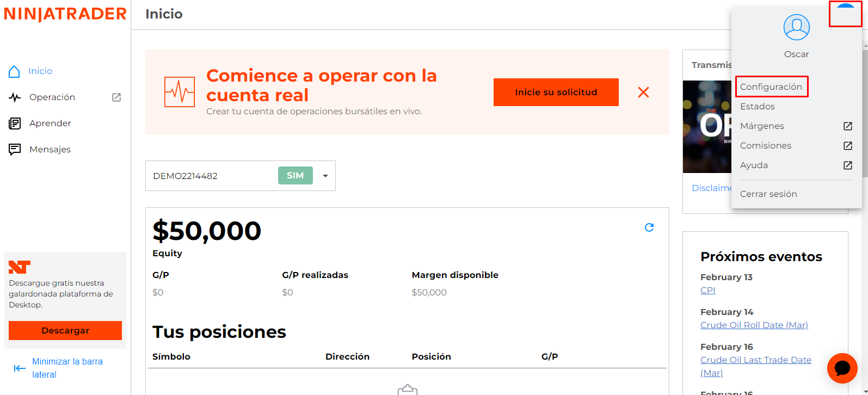Click heartbeat icon in orange banner
The height and width of the screenshot is (395, 868).
pos(180,92)
